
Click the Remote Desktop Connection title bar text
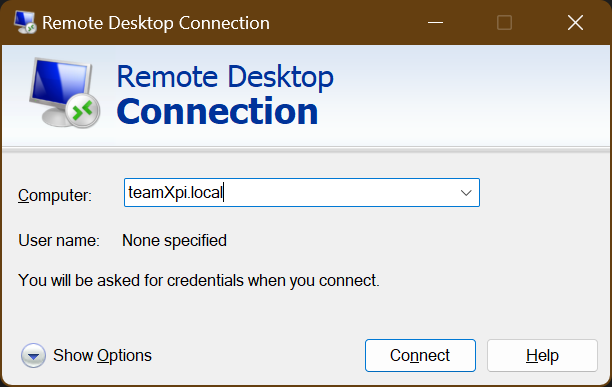156,23
